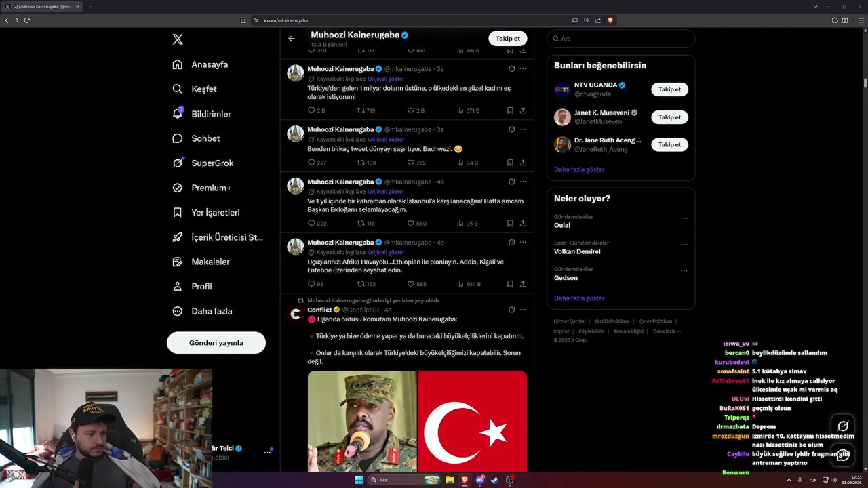The width and height of the screenshot is (868, 488).
Task: Follow Dr. Jane Ruth Aceng with Takip et
Action: click(669, 144)
